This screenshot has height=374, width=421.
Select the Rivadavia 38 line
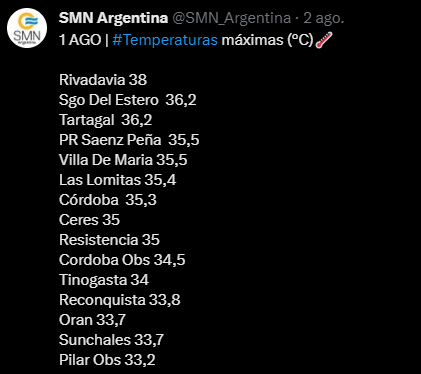click(x=103, y=80)
